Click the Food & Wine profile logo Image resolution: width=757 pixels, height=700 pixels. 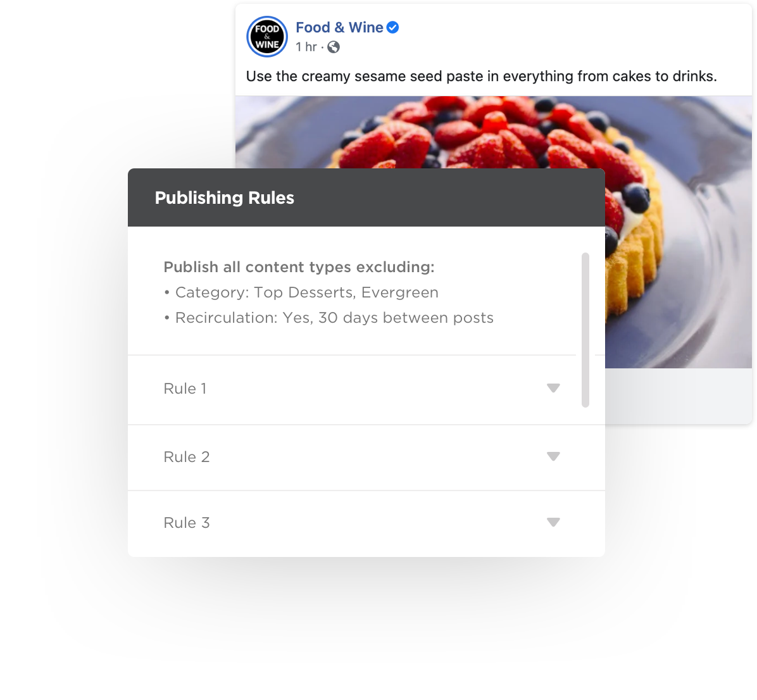point(267,37)
